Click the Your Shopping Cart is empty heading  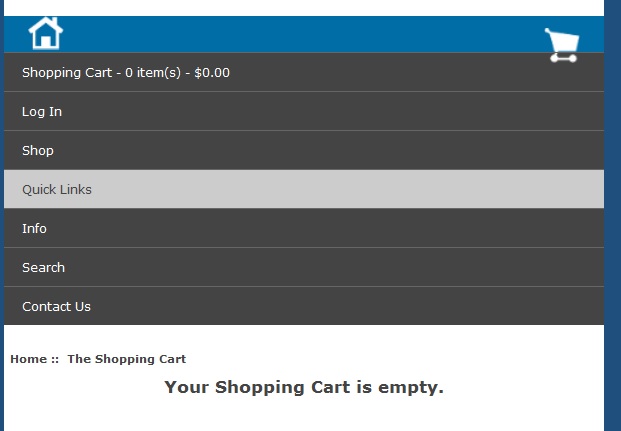[304, 387]
